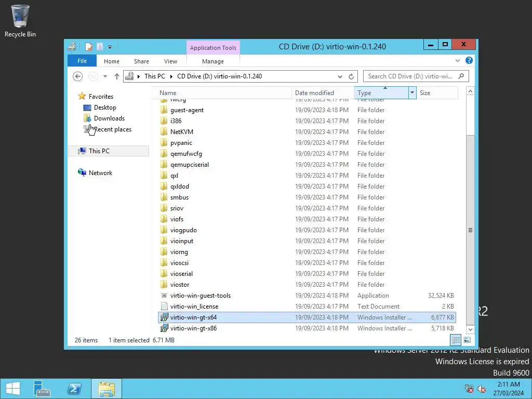Open the Type column filter dropdown
Screen dimensions: 532x399
(412, 92)
